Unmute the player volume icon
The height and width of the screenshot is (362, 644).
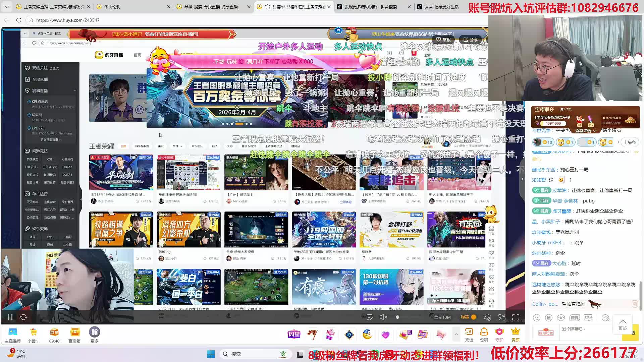(x=383, y=317)
